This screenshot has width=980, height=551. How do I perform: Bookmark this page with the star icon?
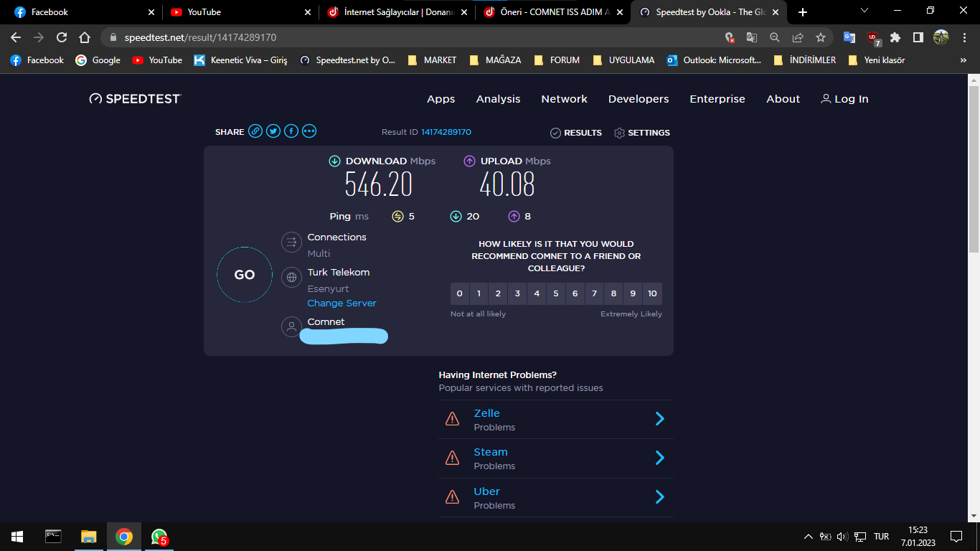pos(821,37)
